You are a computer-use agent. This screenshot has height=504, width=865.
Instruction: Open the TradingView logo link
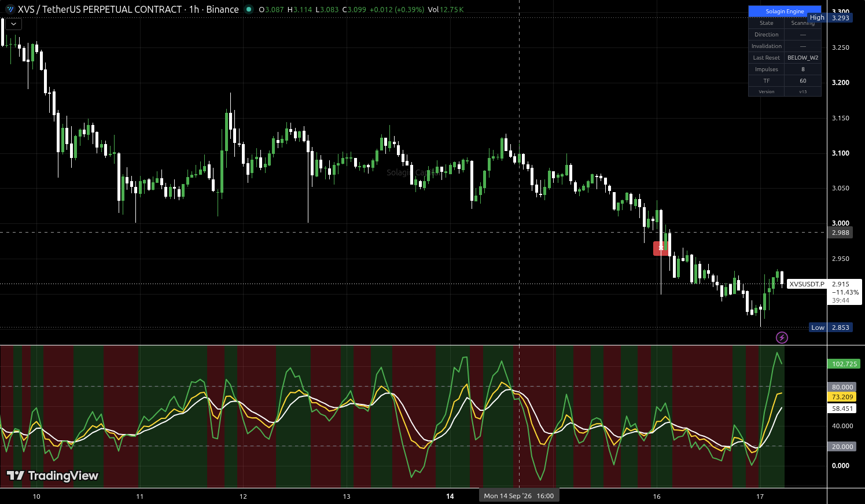pos(53,476)
